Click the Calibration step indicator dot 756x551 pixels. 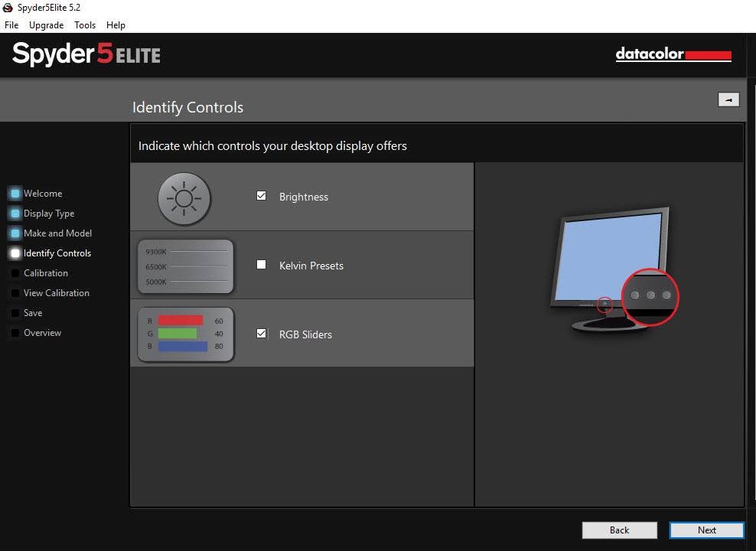pyautogui.click(x=15, y=273)
